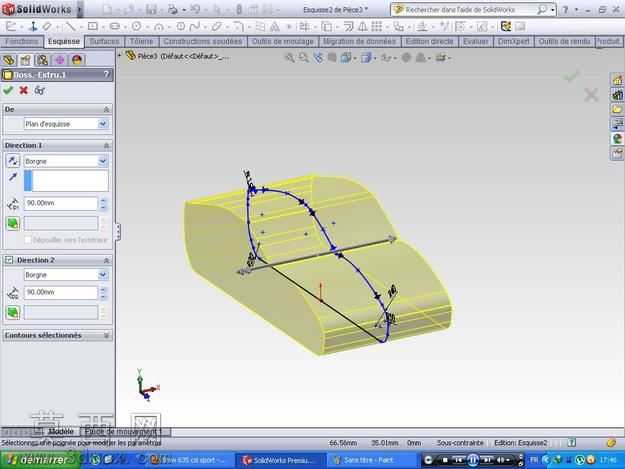Click Edit Appearance in view toolbar
The width and height of the screenshot is (625, 469).
(406, 58)
